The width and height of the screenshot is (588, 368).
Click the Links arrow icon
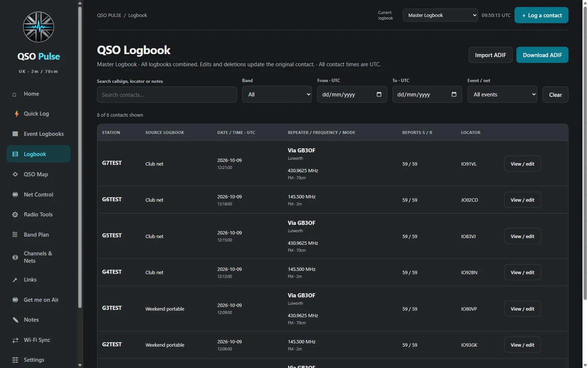[x=15, y=280]
